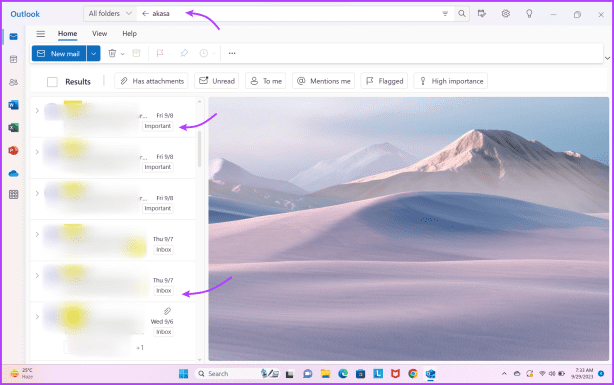Click the Snooze clock icon in the ribbon
This screenshot has width=614, height=385.
tap(204, 53)
